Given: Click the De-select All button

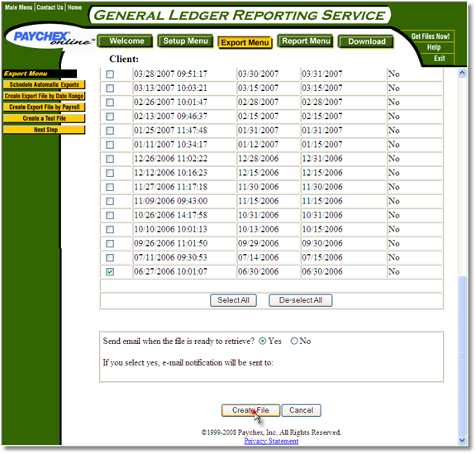Looking at the screenshot, I should pos(301,300).
